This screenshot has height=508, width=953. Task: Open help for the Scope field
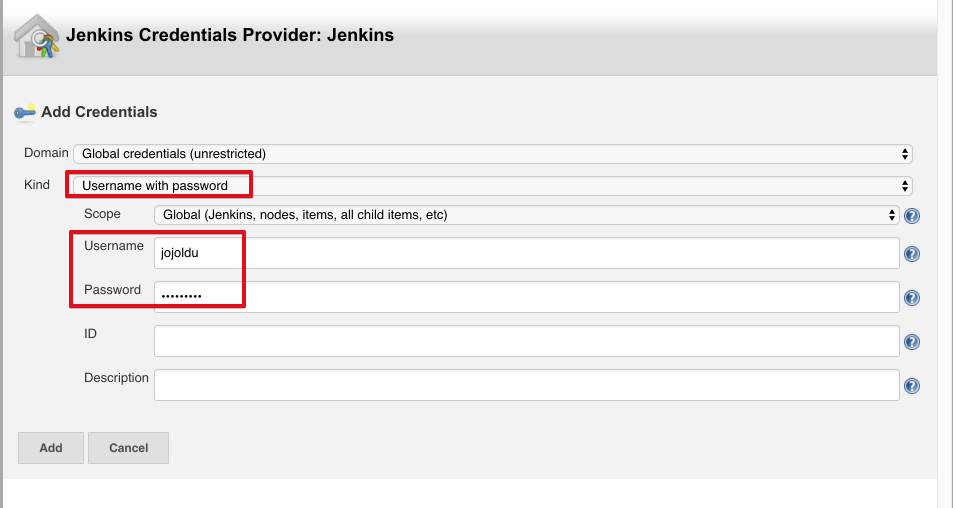912,216
